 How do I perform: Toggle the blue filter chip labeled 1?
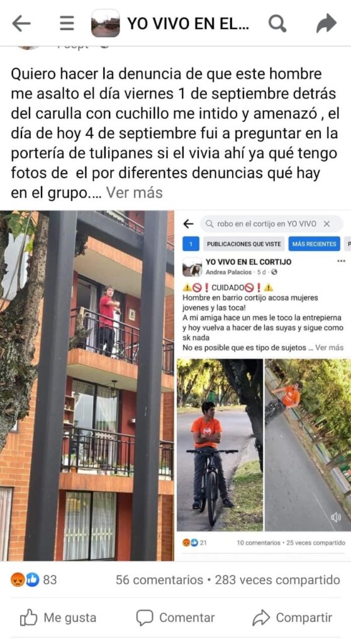point(191,243)
